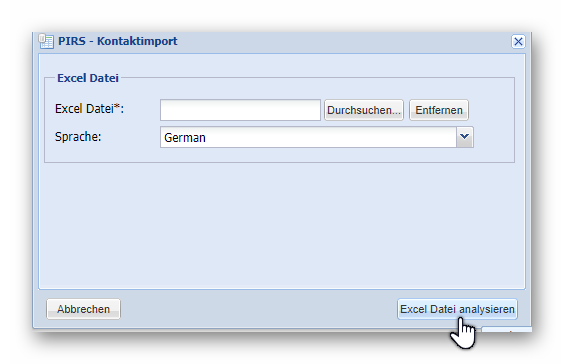Image resolution: width=564 pixels, height=364 pixels.
Task: Click the 'PIRS - Kontaktimport' window title
Action: 118,41
